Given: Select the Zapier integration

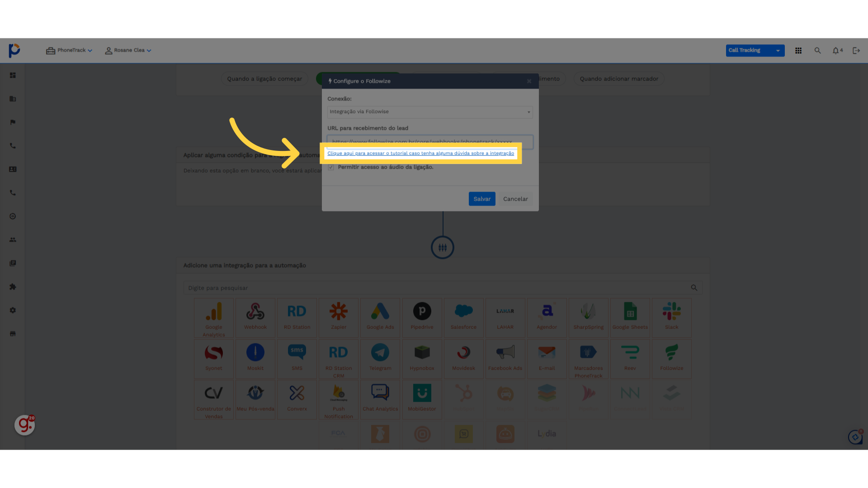Looking at the screenshot, I should 339,318.
